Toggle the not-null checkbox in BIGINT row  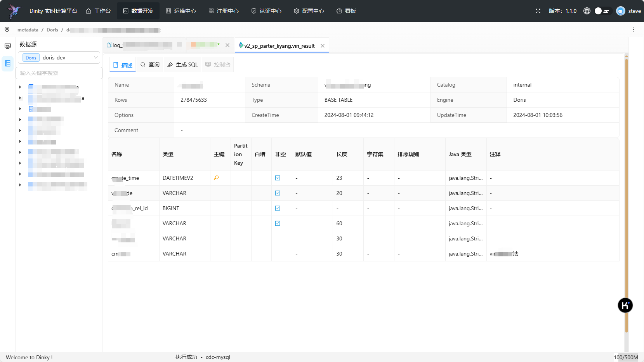tap(278, 208)
